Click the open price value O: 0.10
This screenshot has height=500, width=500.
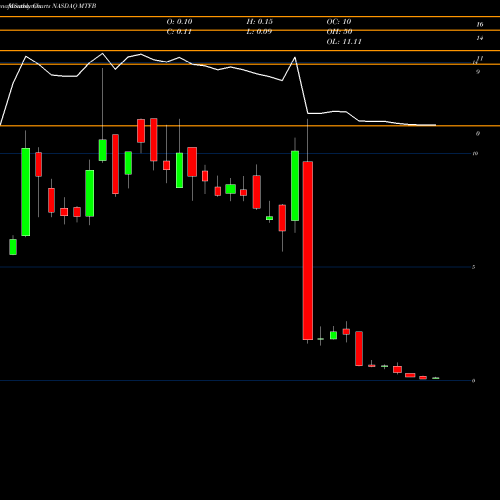(179, 22)
